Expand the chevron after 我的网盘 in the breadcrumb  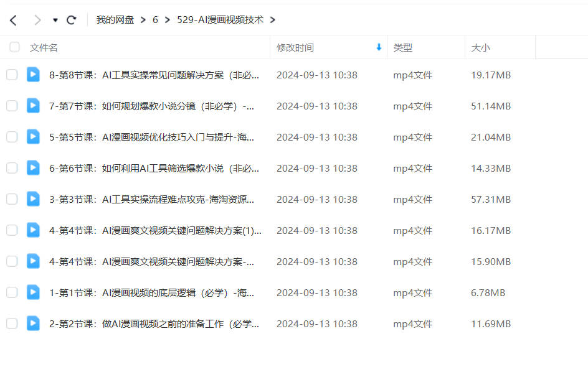tap(143, 20)
